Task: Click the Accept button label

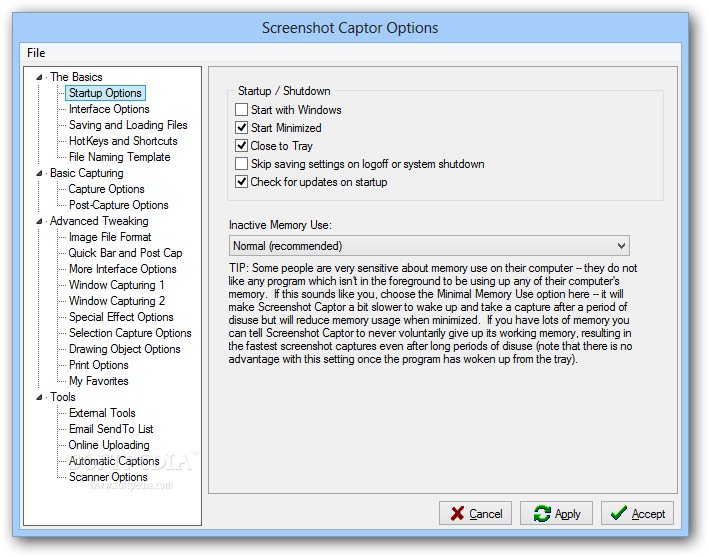Action: click(648, 514)
